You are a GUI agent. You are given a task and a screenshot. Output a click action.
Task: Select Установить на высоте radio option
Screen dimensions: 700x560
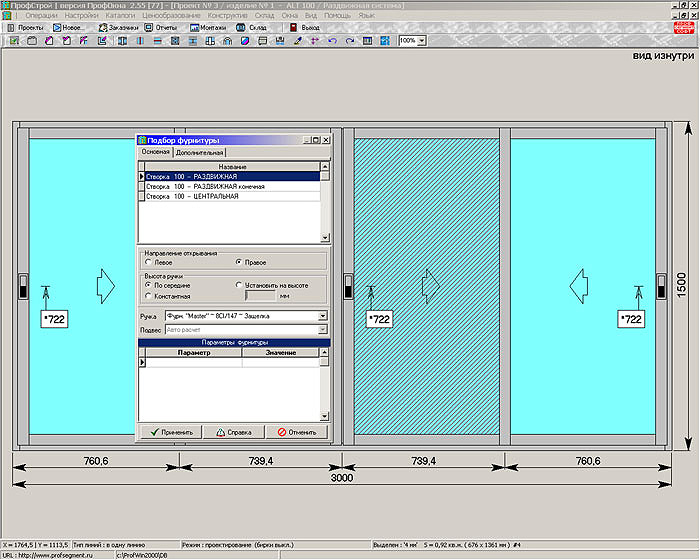(238, 285)
